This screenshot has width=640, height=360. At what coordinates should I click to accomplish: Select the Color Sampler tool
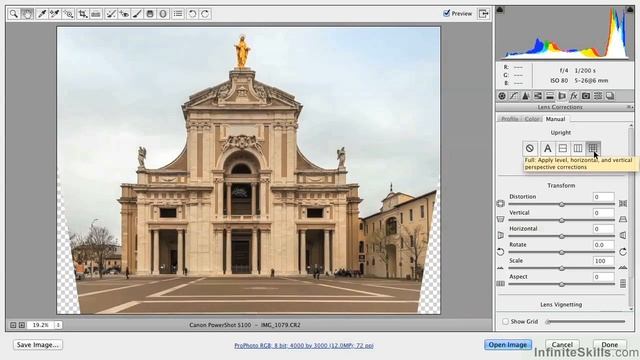tap(54, 14)
